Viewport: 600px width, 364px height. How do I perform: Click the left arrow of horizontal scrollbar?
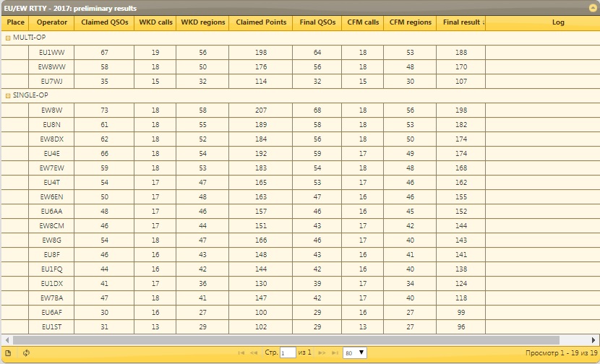[7, 340]
